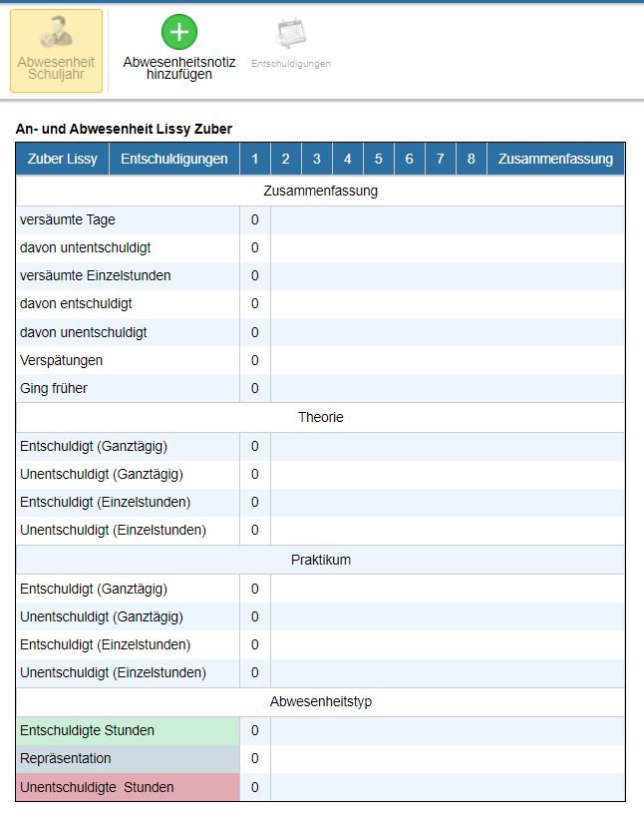Select the 'versäumte Einzelstunden' row label

(x=96, y=276)
